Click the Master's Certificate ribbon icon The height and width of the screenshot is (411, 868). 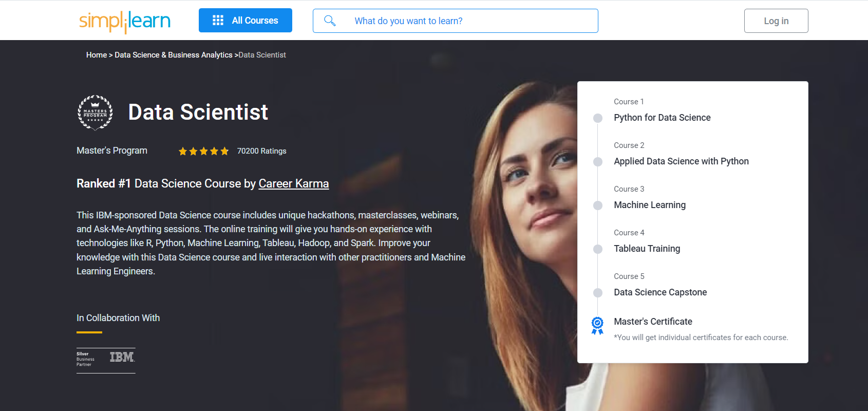(597, 325)
